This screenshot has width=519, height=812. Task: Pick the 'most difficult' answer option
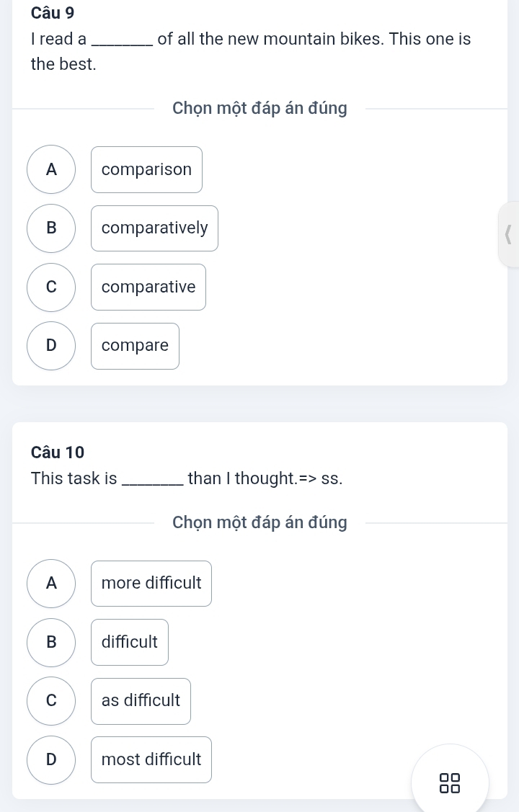coord(151,759)
